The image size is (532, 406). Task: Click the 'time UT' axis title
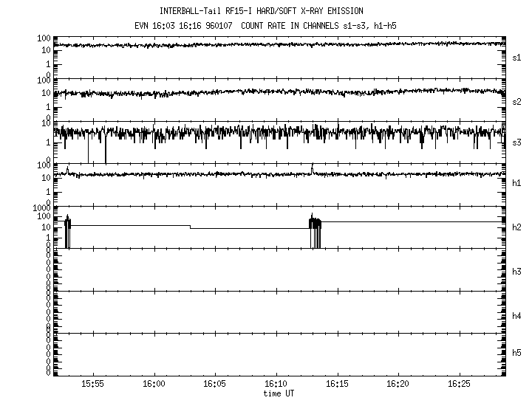(279, 394)
